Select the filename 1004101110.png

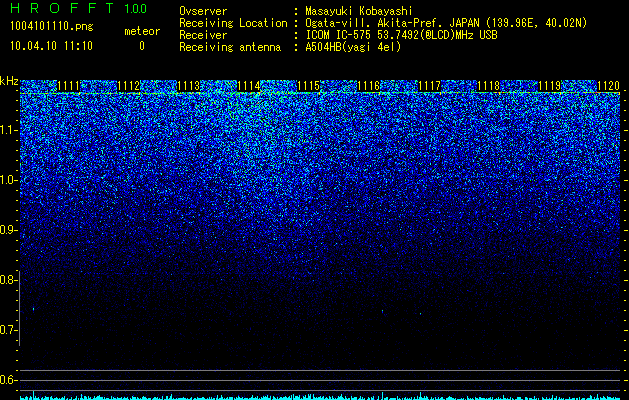click(52, 27)
